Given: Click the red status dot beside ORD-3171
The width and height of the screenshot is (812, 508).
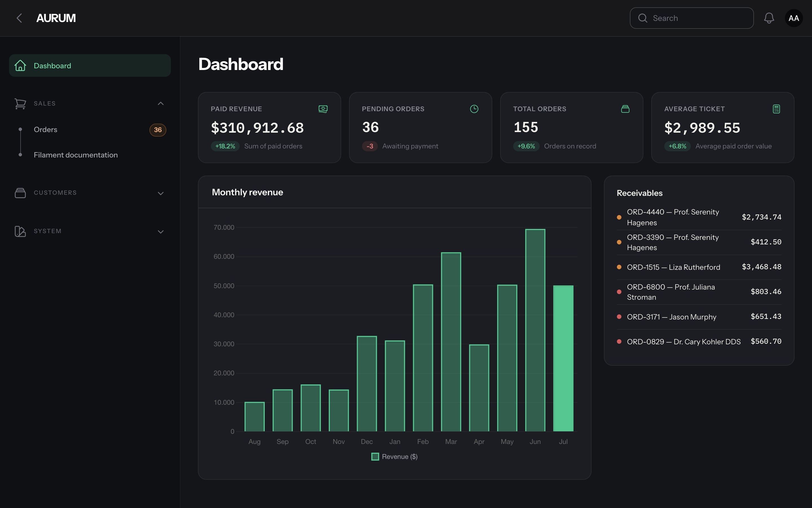Looking at the screenshot, I should pyautogui.click(x=619, y=317).
